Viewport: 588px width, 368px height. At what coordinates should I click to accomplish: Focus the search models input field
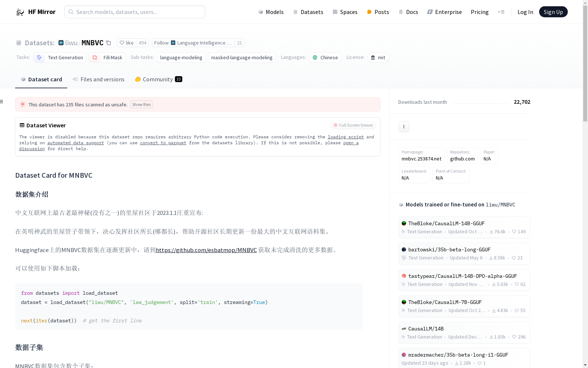click(x=135, y=12)
